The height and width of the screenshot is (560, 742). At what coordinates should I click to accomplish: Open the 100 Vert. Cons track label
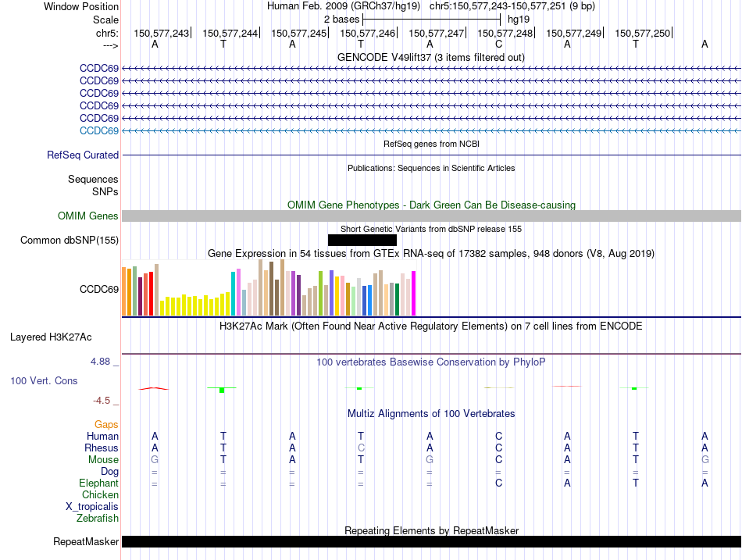pos(44,380)
